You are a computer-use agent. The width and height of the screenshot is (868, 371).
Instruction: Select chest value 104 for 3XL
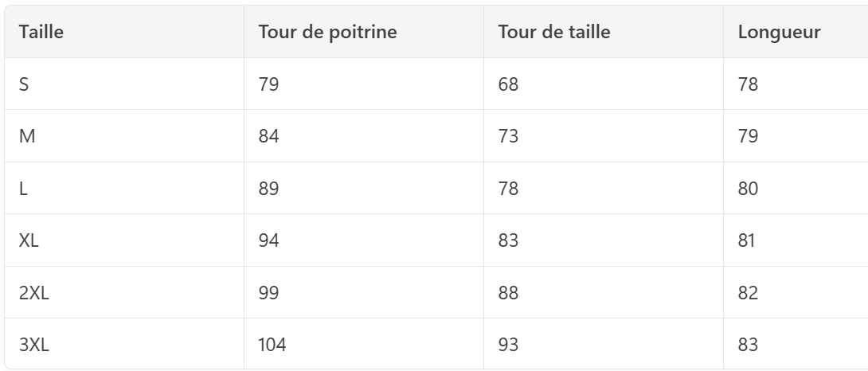(x=272, y=345)
